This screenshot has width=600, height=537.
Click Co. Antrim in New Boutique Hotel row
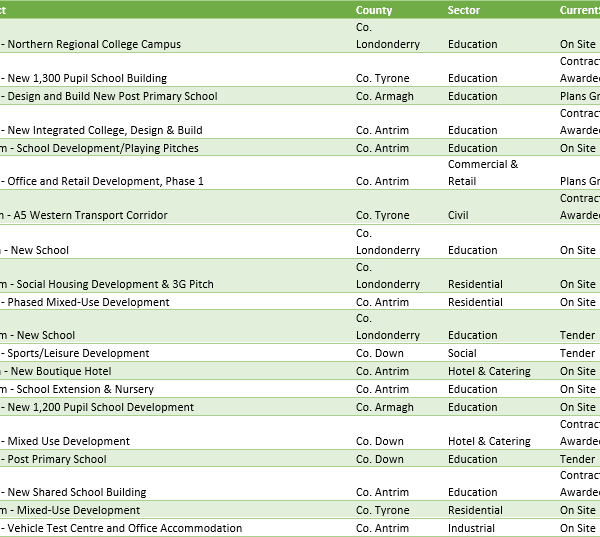382,371
